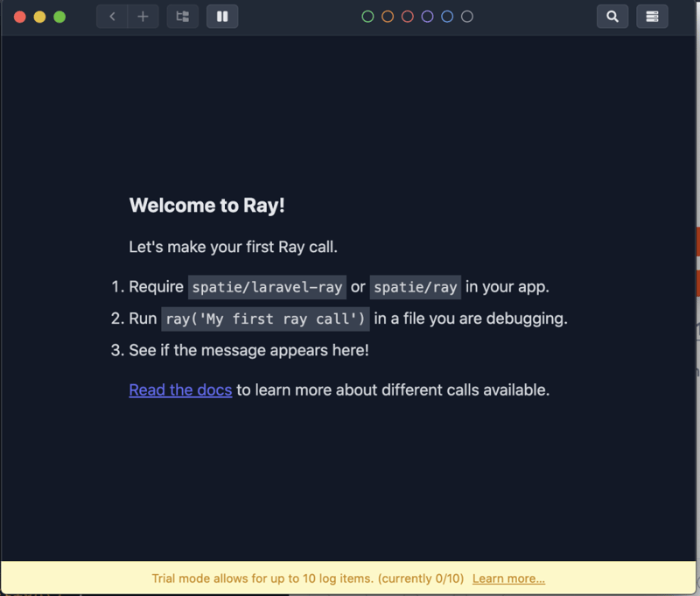
Task: Filter by the red color circle
Action: pyautogui.click(x=408, y=17)
